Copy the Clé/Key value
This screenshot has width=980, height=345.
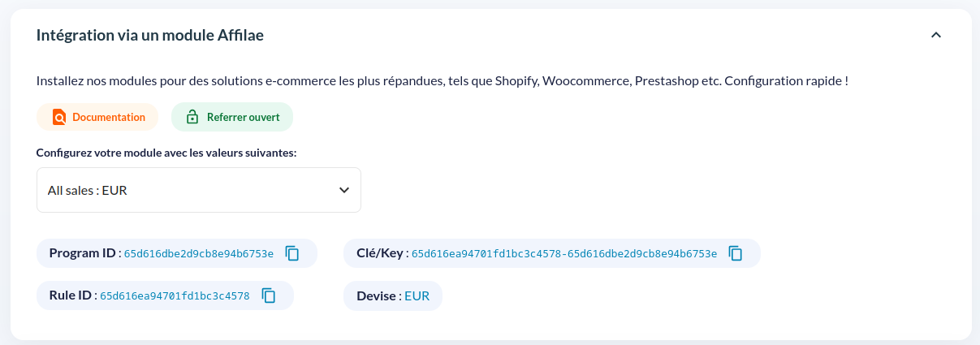point(736,253)
